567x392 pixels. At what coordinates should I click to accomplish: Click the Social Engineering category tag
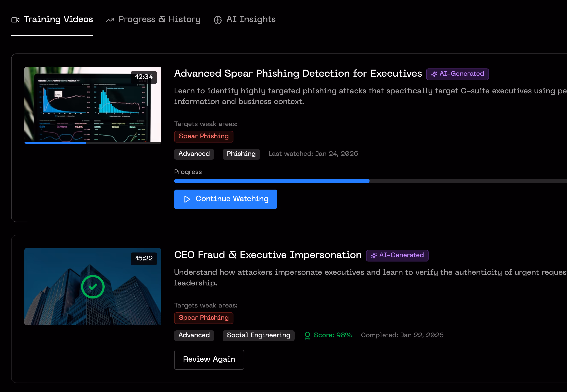point(258,335)
